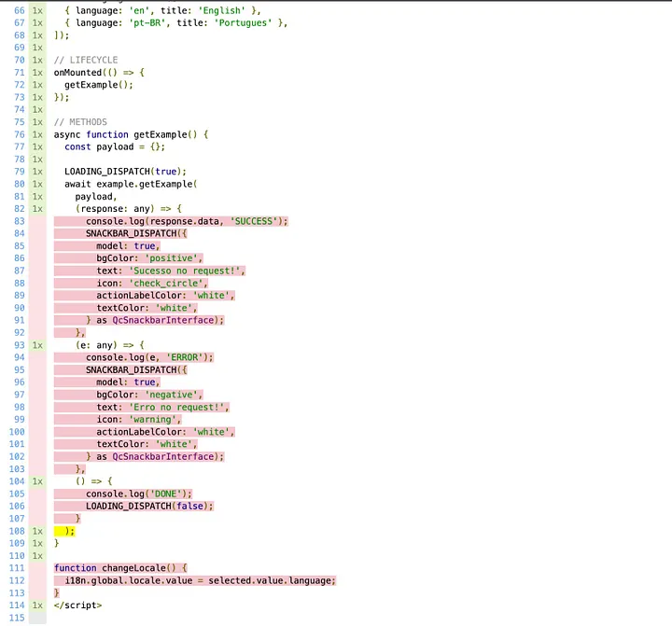
Task: Click text 'Erro no request!' line
Action: click(x=162, y=407)
